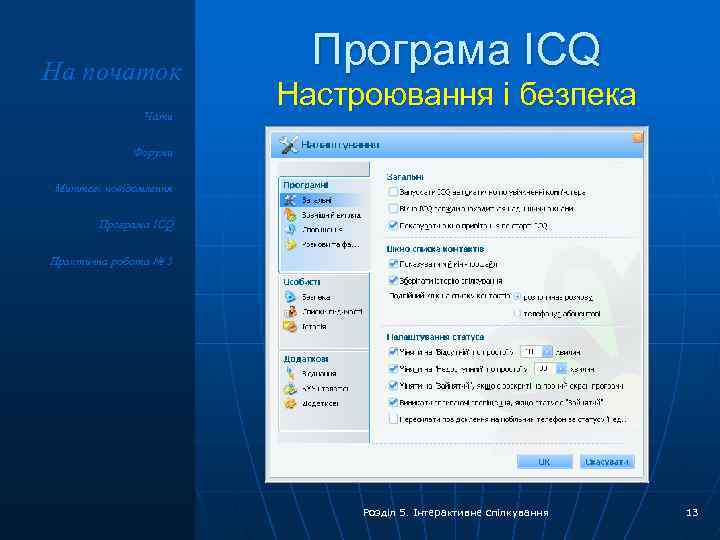Click the 'Налаштування статусу' section heading
This screenshot has width=720, height=540.
(x=435, y=337)
